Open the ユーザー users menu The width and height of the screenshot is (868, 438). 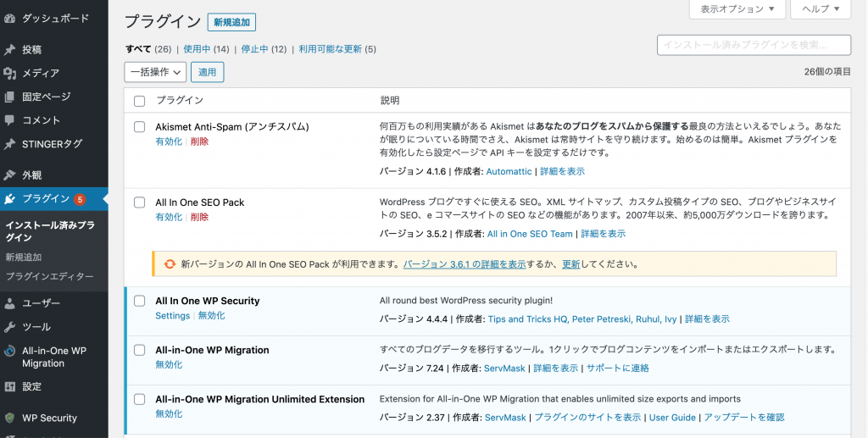point(41,303)
